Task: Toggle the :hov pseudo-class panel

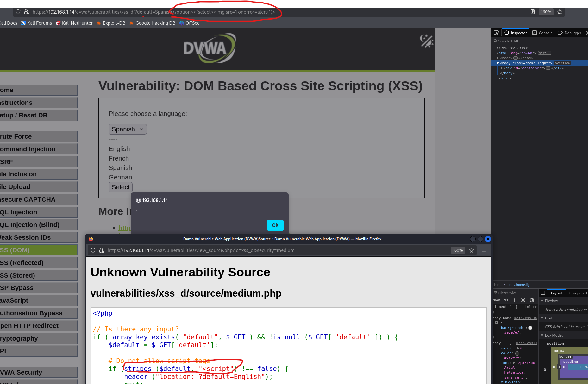Action: click(497, 300)
